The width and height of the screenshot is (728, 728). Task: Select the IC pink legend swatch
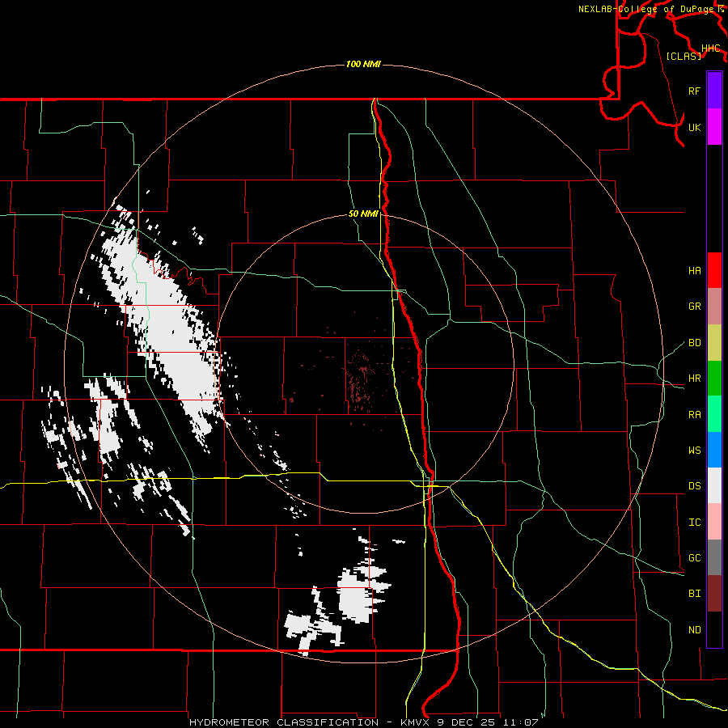(714, 522)
